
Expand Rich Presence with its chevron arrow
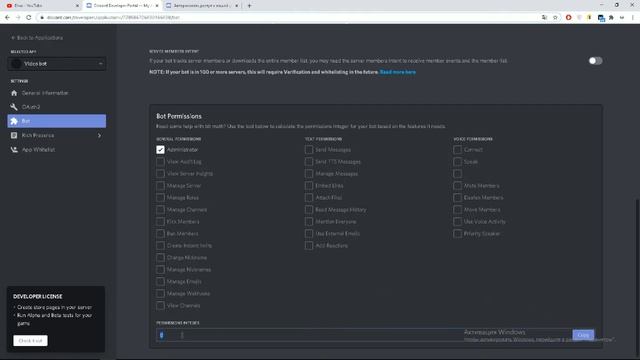tap(99, 136)
